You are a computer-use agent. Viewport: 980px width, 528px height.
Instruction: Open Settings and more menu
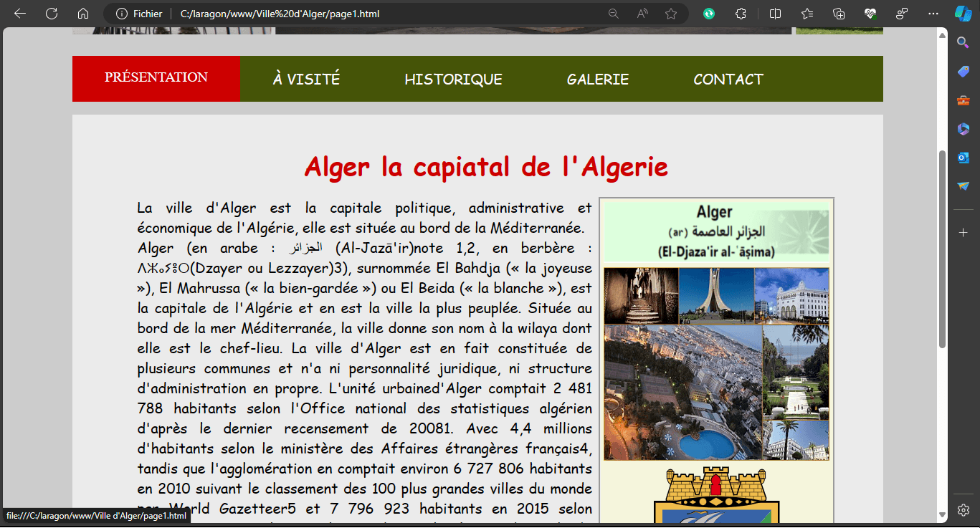[x=933, y=14]
